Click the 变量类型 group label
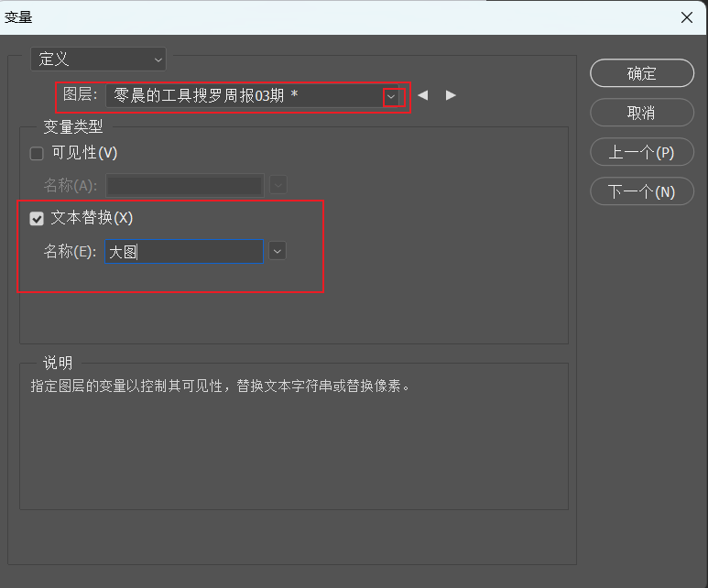708x588 pixels. pos(73,127)
